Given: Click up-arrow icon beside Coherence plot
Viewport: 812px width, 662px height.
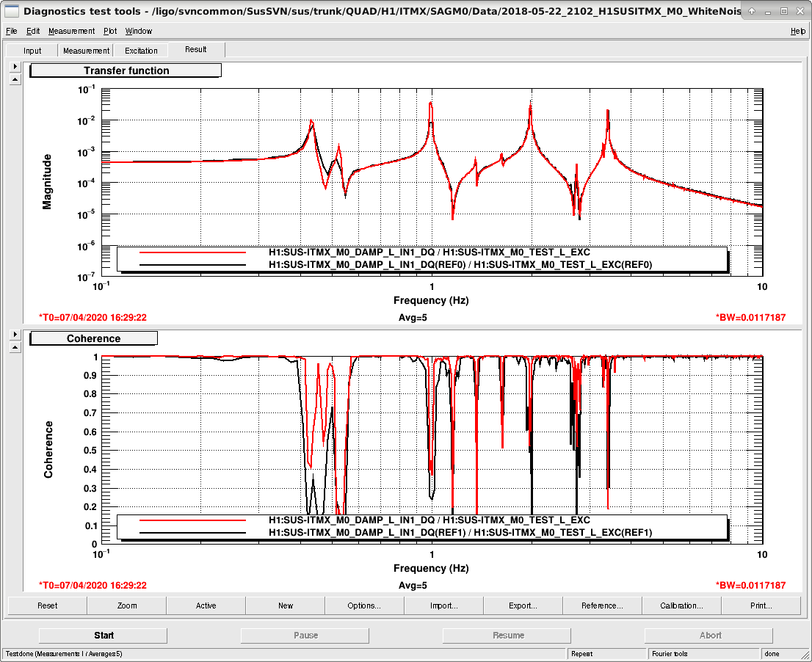Looking at the screenshot, I should pos(15,348).
